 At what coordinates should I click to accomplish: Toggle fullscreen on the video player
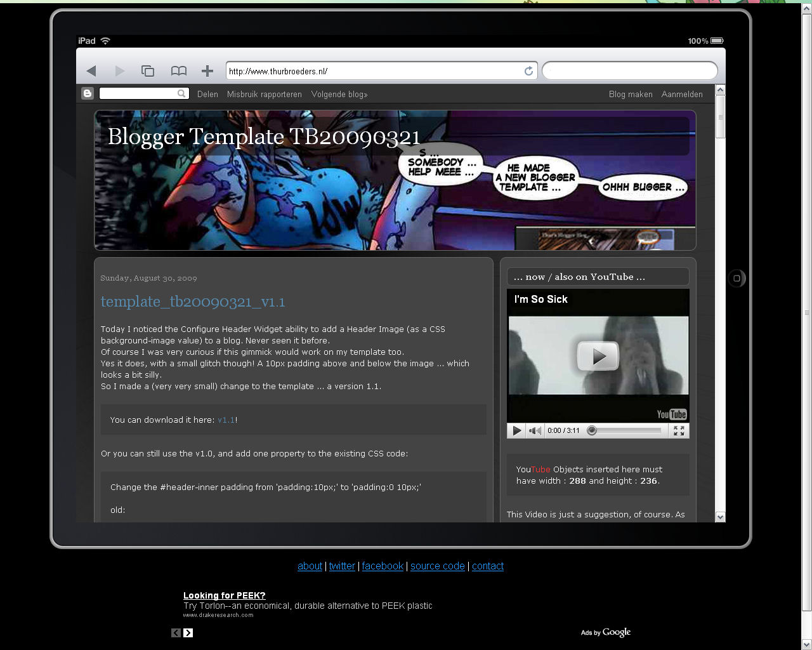coord(679,430)
